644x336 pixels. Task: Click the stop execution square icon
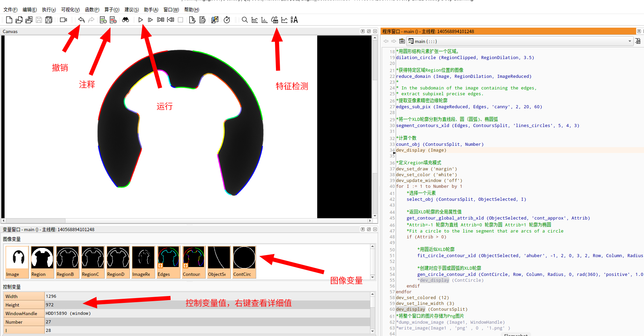coord(180,20)
